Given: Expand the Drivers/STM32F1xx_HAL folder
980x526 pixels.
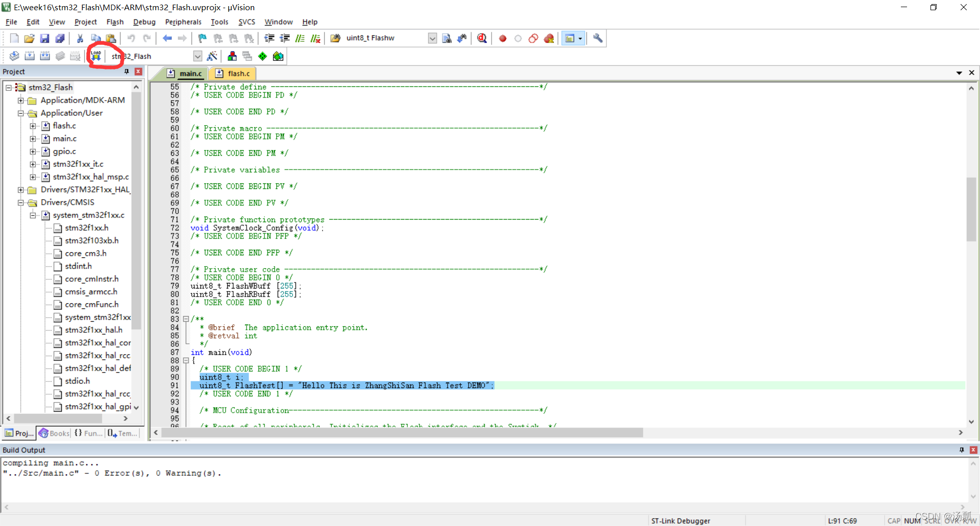Looking at the screenshot, I should 21,189.
